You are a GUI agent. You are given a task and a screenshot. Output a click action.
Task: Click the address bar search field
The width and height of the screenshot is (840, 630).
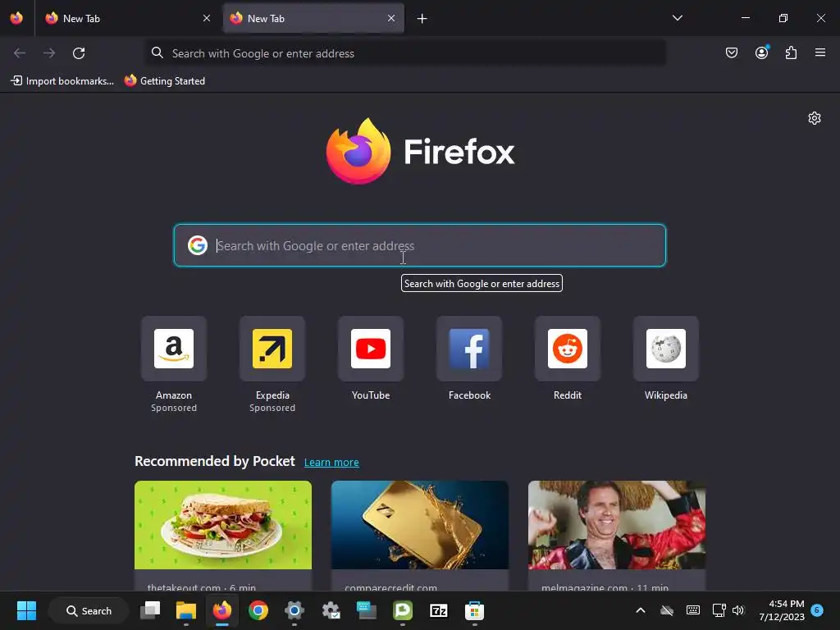coord(406,53)
